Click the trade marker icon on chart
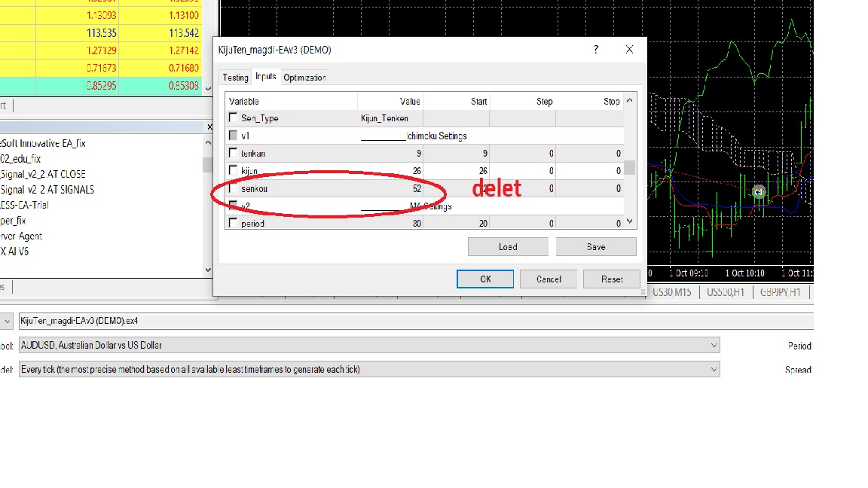This screenshot has width=868, height=488. click(759, 192)
